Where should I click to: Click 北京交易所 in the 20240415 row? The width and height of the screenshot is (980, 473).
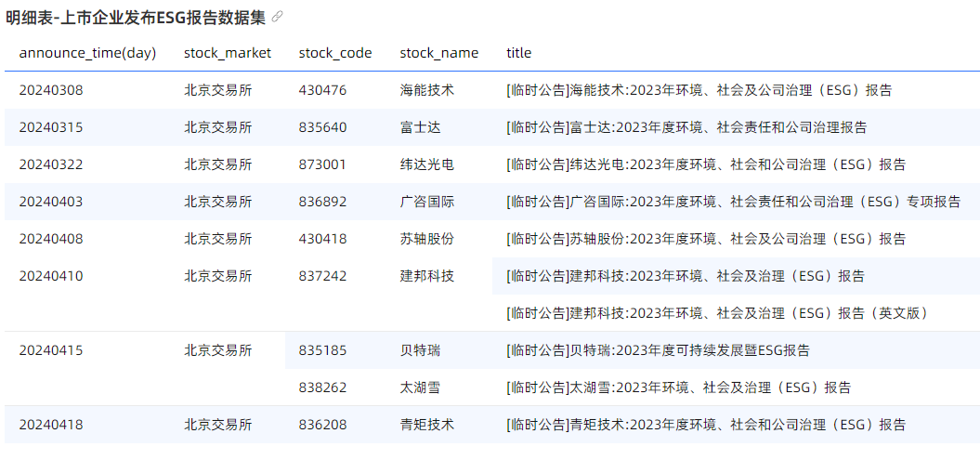218,350
